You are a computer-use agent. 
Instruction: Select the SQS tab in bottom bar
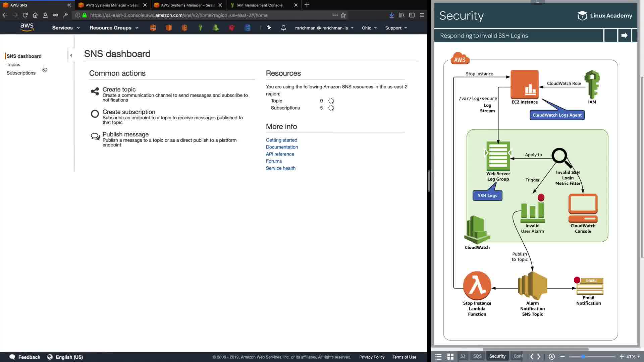pos(477,356)
